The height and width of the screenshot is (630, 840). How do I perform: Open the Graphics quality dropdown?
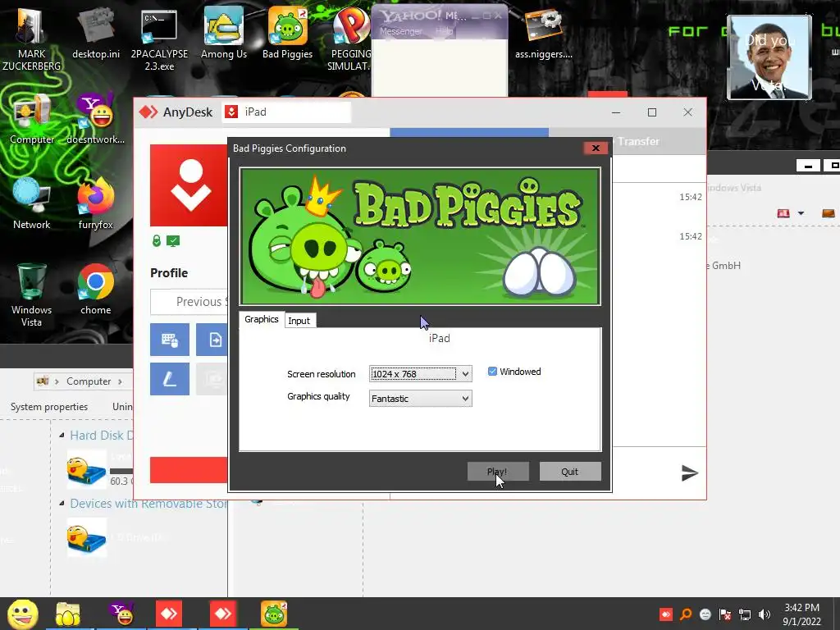click(x=421, y=399)
